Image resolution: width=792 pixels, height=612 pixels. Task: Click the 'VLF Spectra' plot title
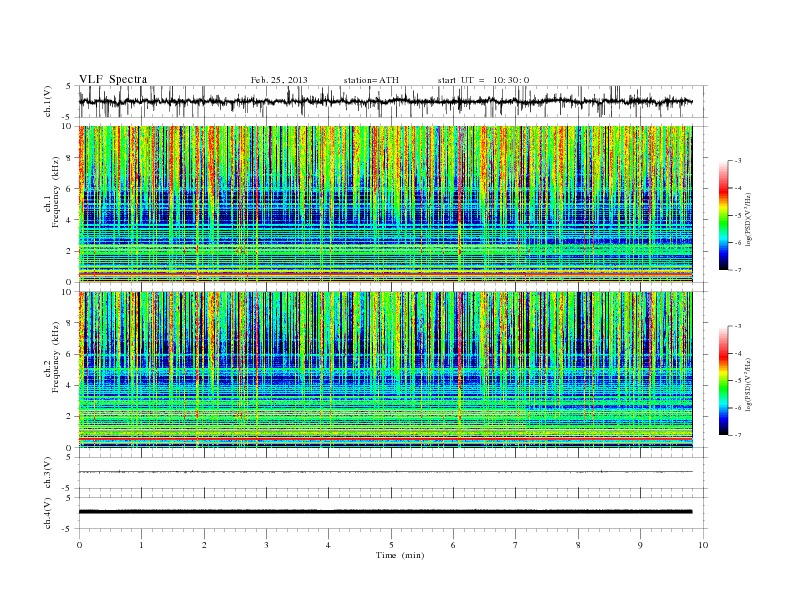113,79
